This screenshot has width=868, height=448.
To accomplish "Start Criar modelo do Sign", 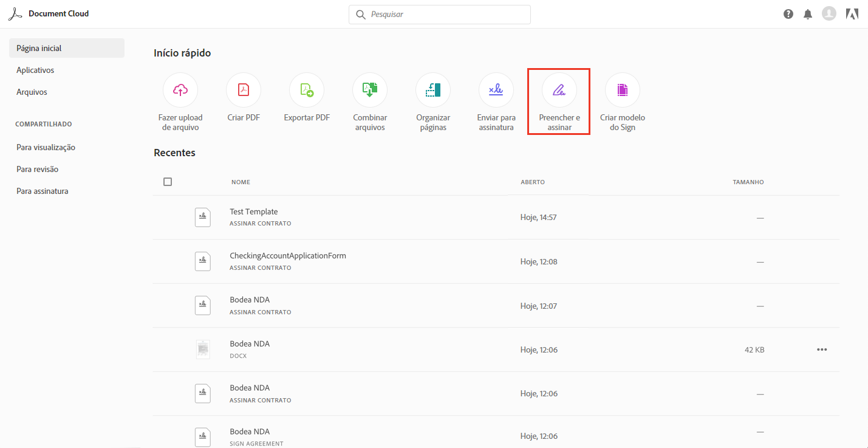I will [623, 90].
